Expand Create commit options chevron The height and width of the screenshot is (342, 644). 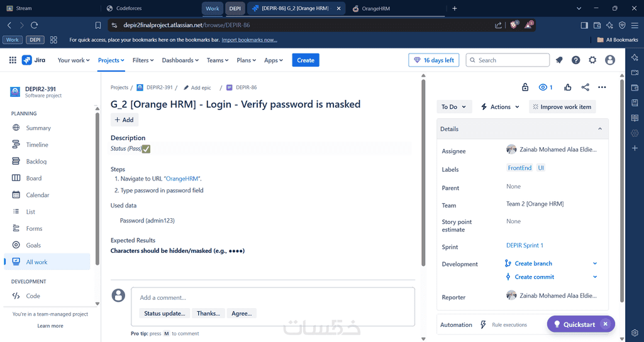[x=595, y=277]
